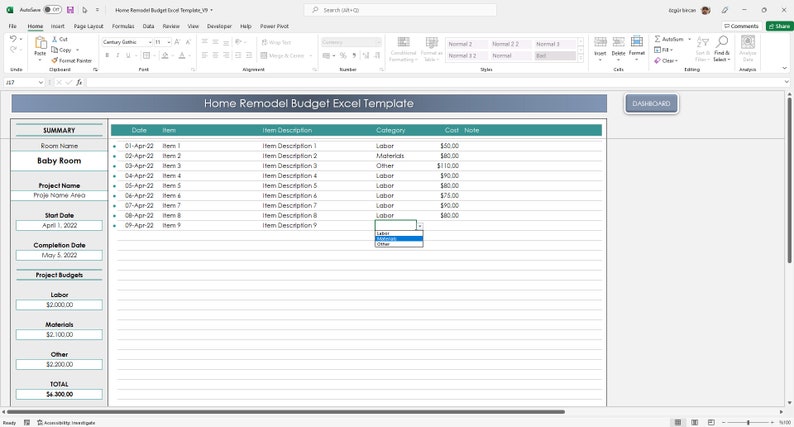
Task: Toggle the AutoSave switch
Action: coord(52,10)
